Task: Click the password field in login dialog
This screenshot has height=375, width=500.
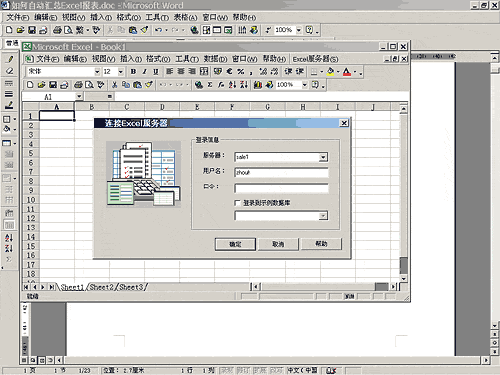Action: (x=281, y=188)
